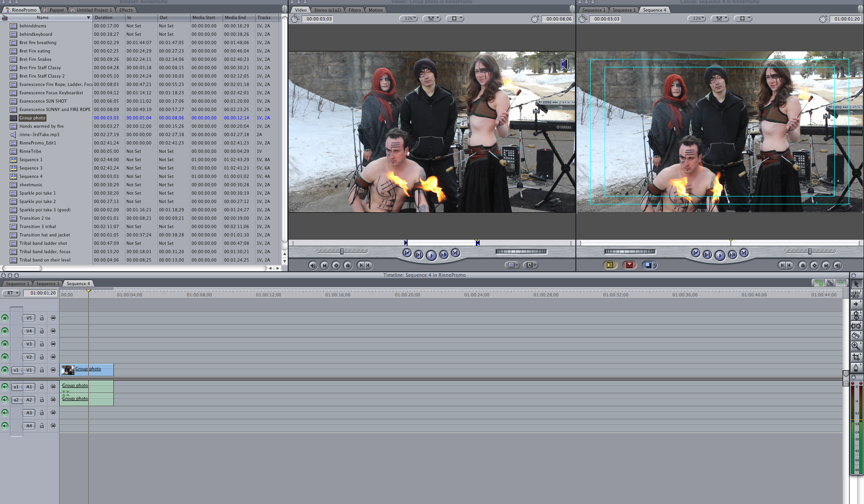This screenshot has width=864, height=504.
Task: Adjust the Viewer shuttle control slider
Action: tap(342, 251)
